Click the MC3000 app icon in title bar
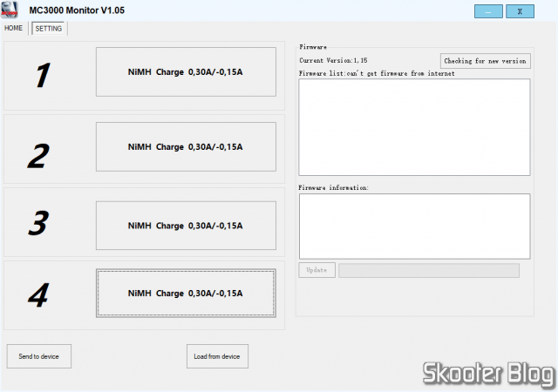The image size is (558, 392). (10, 10)
